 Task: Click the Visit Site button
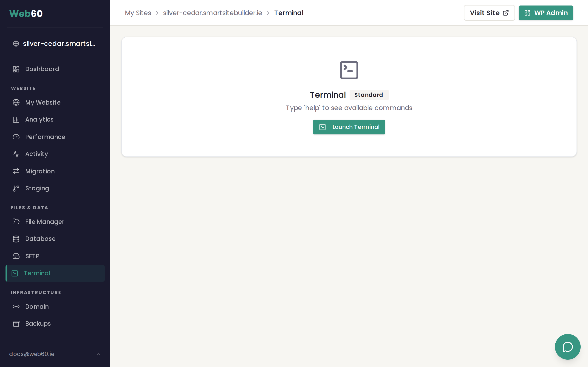click(489, 13)
